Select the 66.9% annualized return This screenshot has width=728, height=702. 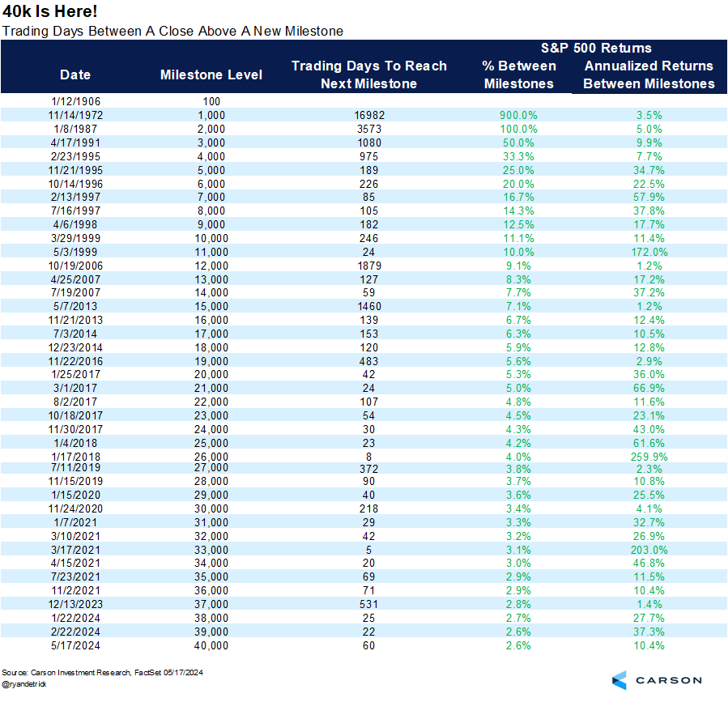649,388
